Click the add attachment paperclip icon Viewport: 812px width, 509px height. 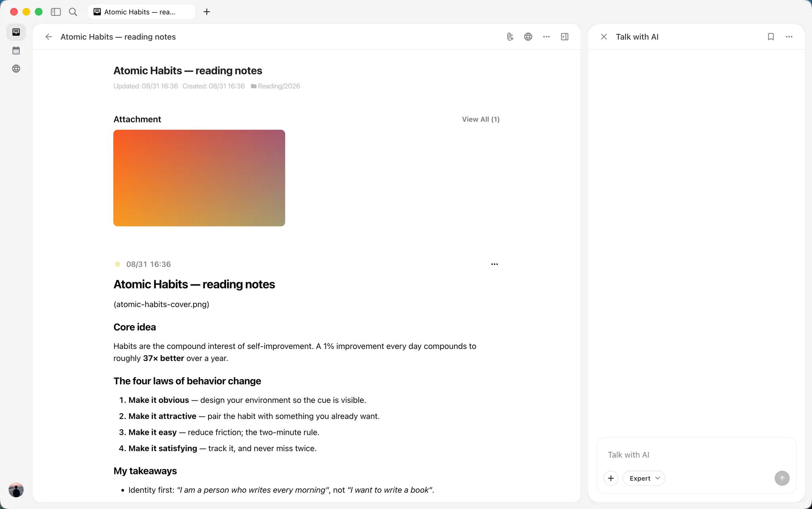[x=510, y=37]
